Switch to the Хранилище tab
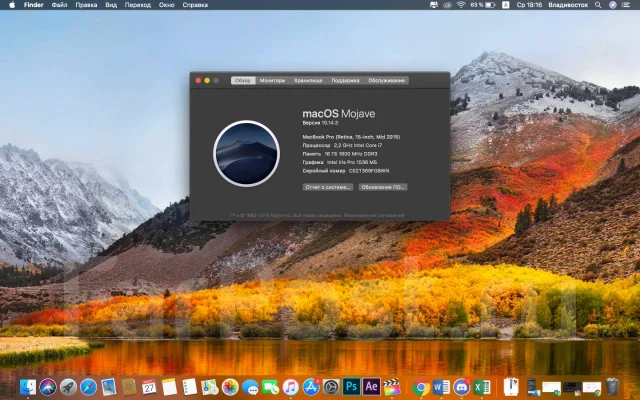Viewport: 640px width, 400px height. 308,80
